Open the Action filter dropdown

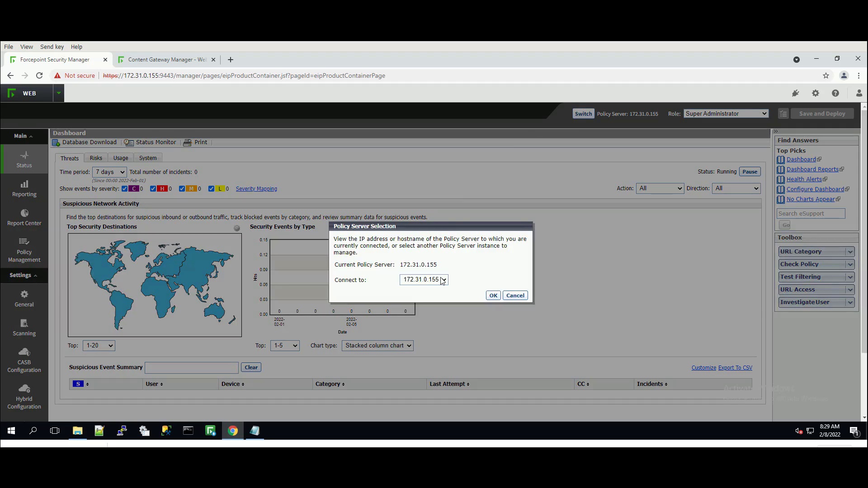pyautogui.click(x=660, y=188)
